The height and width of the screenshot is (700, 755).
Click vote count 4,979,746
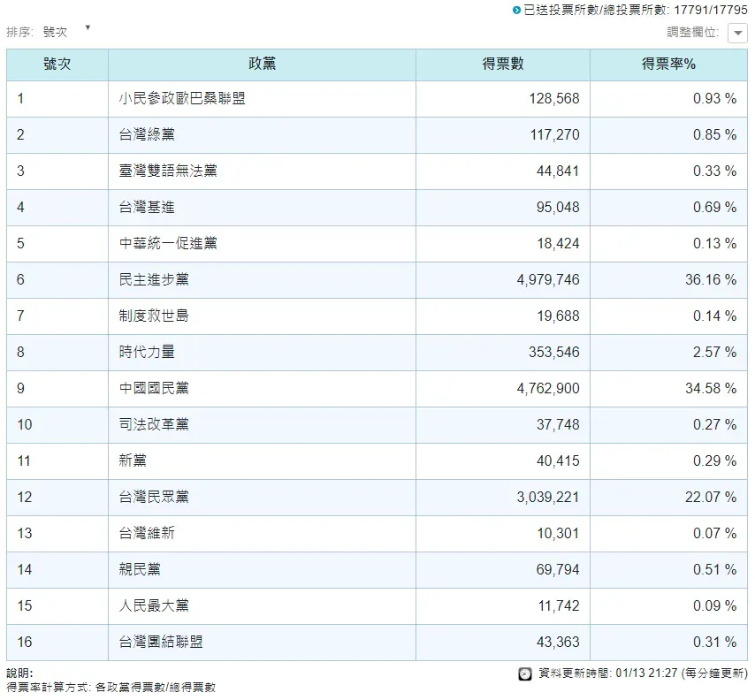coord(548,279)
